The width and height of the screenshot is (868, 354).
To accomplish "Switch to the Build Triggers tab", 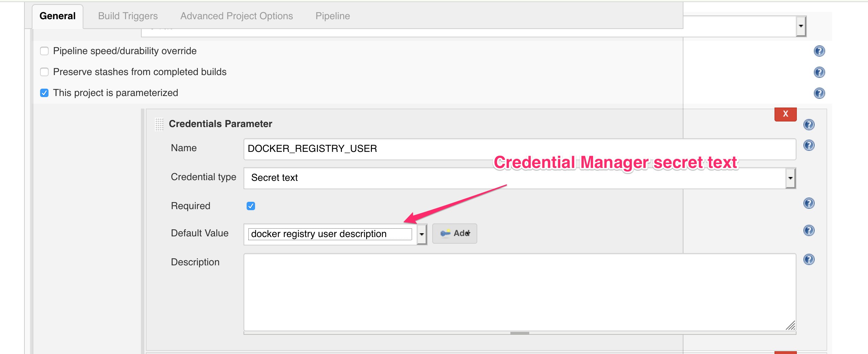I will [128, 16].
